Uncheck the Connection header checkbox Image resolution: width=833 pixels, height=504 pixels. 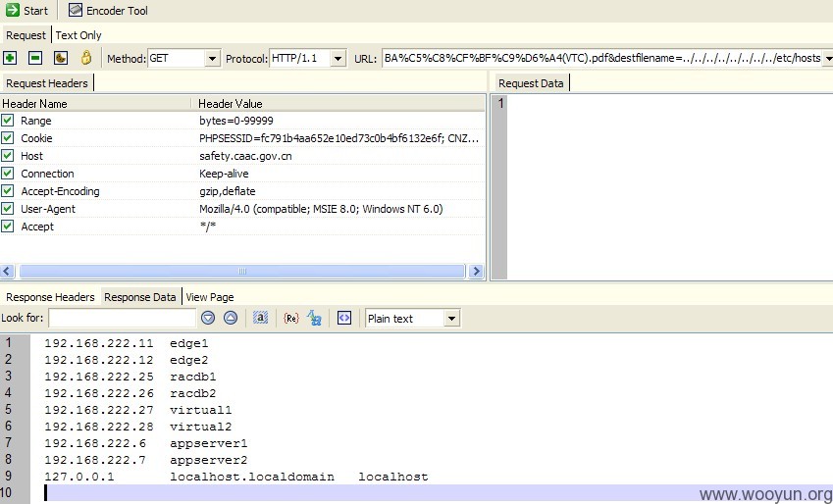tap(8, 174)
